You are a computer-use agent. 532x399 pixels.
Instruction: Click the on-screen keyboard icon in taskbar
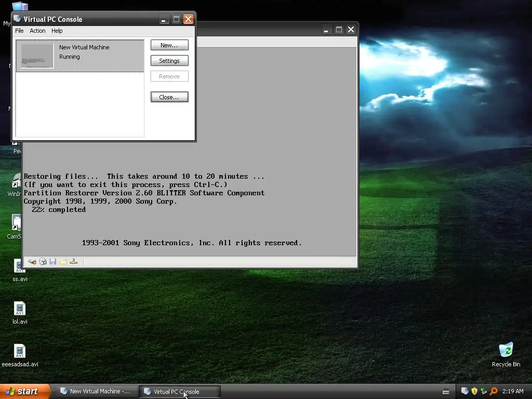(x=446, y=392)
